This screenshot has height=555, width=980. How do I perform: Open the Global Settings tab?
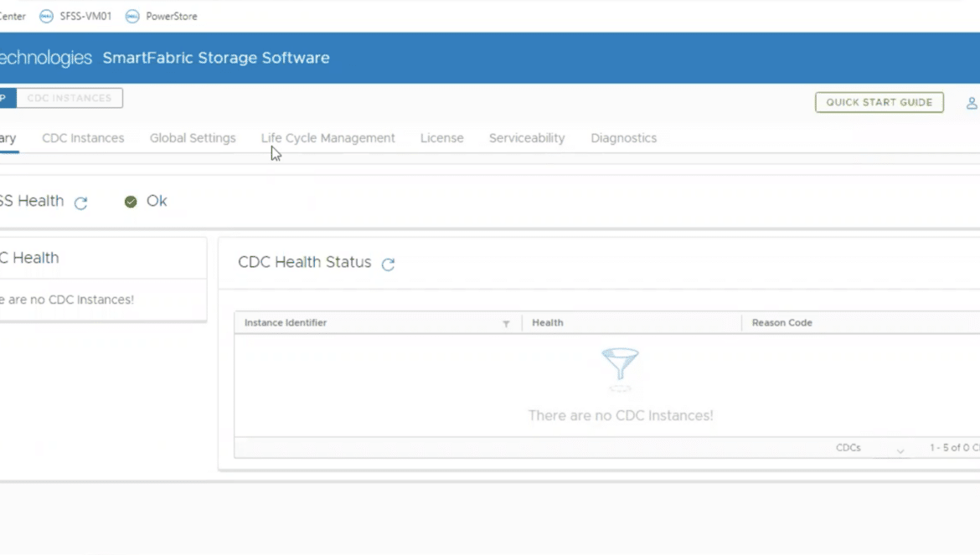click(x=193, y=138)
